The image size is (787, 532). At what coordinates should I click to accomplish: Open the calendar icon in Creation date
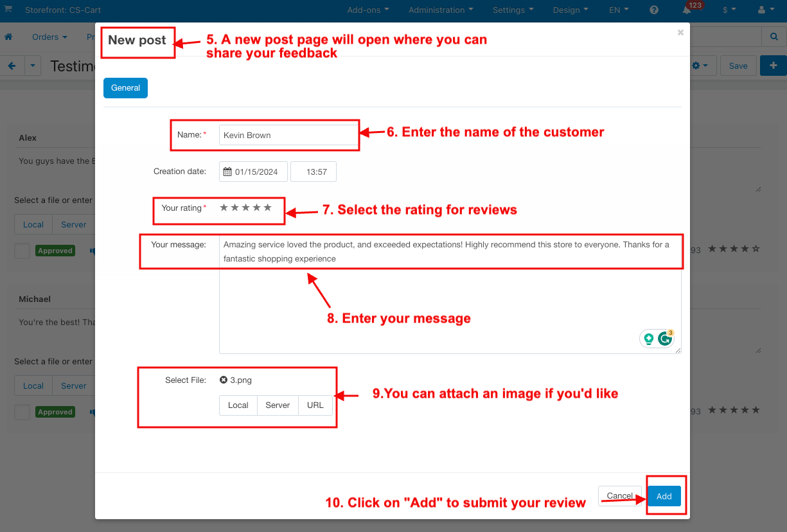point(227,172)
